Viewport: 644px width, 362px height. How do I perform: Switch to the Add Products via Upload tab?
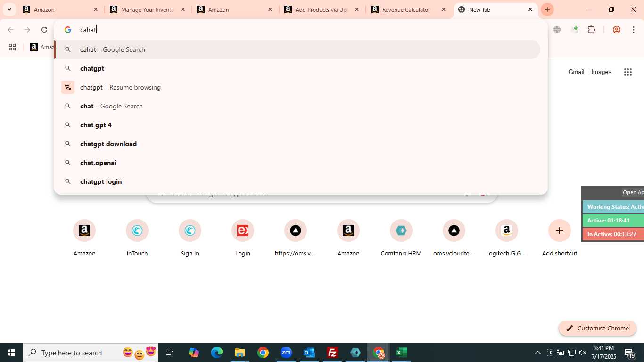[x=322, y=9]
